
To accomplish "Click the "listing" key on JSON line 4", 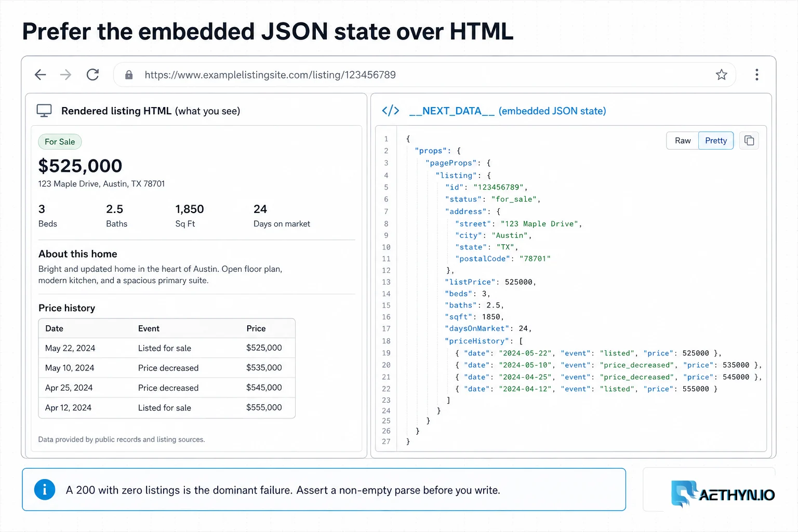I will coord(457,175).
